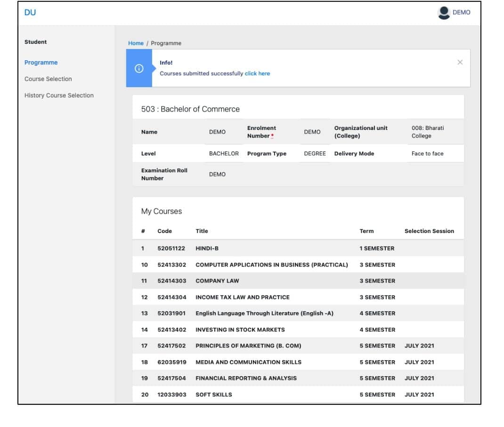The height and width of the screenshot is (427, 504).
Task: Select the COMPANY LAW course title
Action: pos(218,281)
